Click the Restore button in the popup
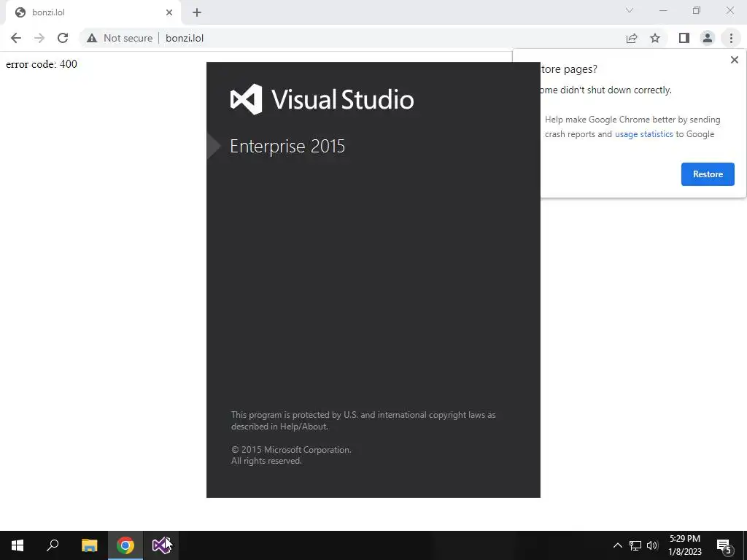This screenshot has width=747, height=560. pos(708,174)
